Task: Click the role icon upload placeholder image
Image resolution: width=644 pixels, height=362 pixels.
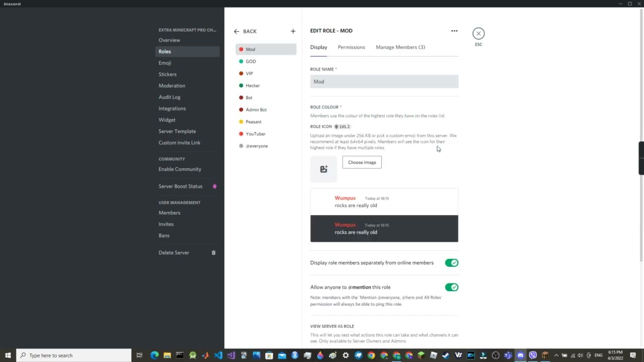Action: (324, 169)
